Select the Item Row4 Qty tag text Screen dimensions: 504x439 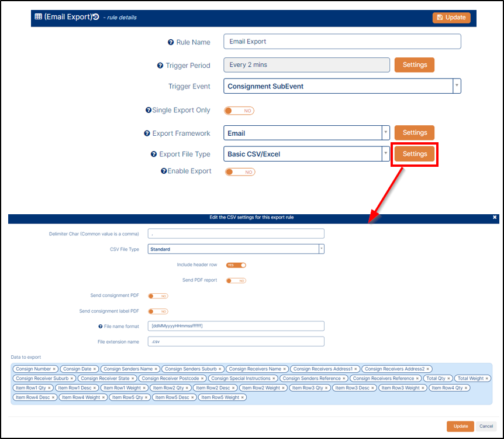tap(447, 388)
